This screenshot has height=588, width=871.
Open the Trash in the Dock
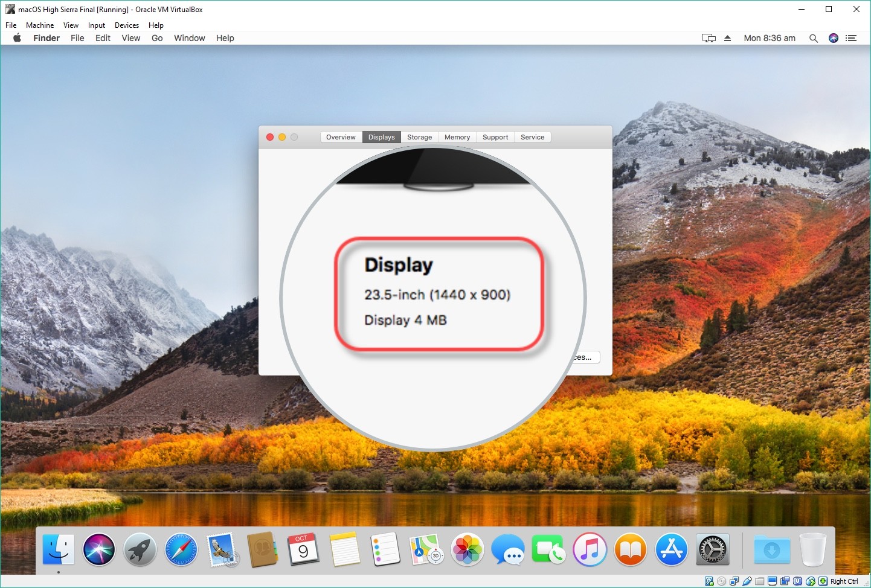[812, 550]
